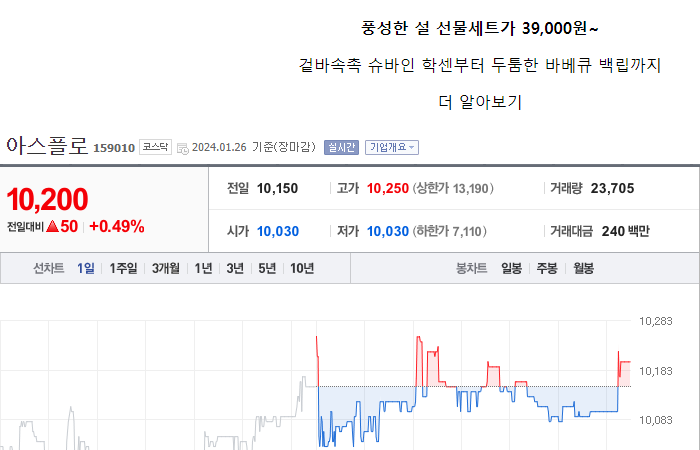
Task: Click the 전일 value 10,150
Action: (277, 188)
